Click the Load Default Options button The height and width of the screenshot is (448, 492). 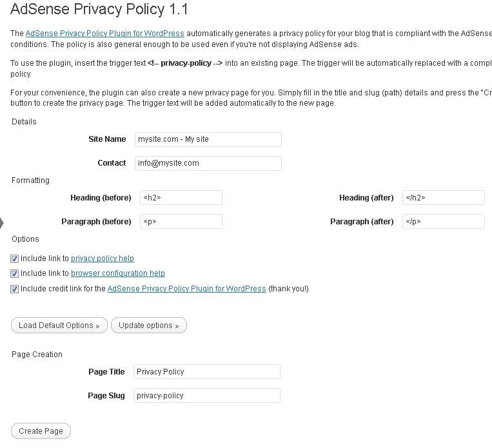(59, 326)
